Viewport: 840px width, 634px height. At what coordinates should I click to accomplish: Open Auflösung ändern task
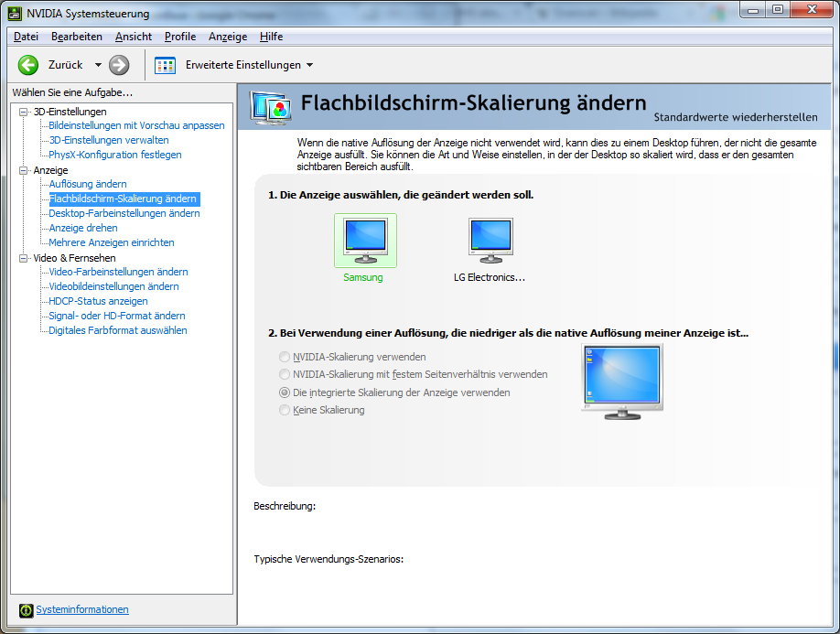tap(88, 184)
